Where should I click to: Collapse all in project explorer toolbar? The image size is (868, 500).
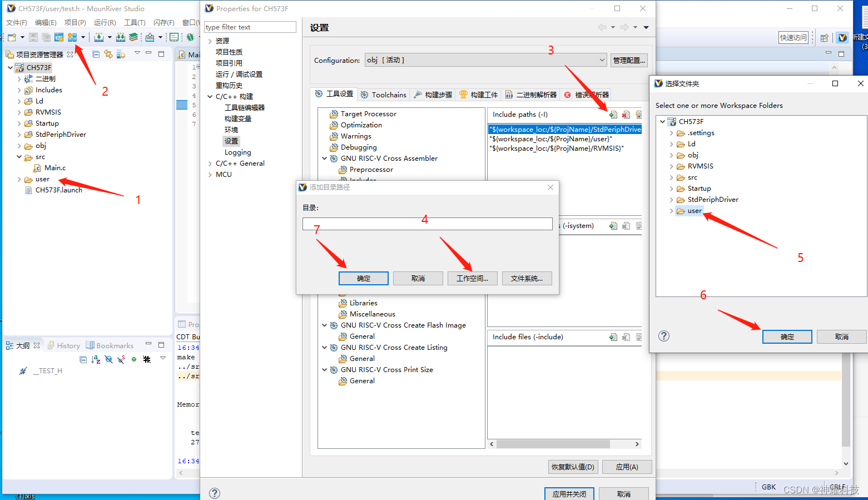tap(96, 54)
